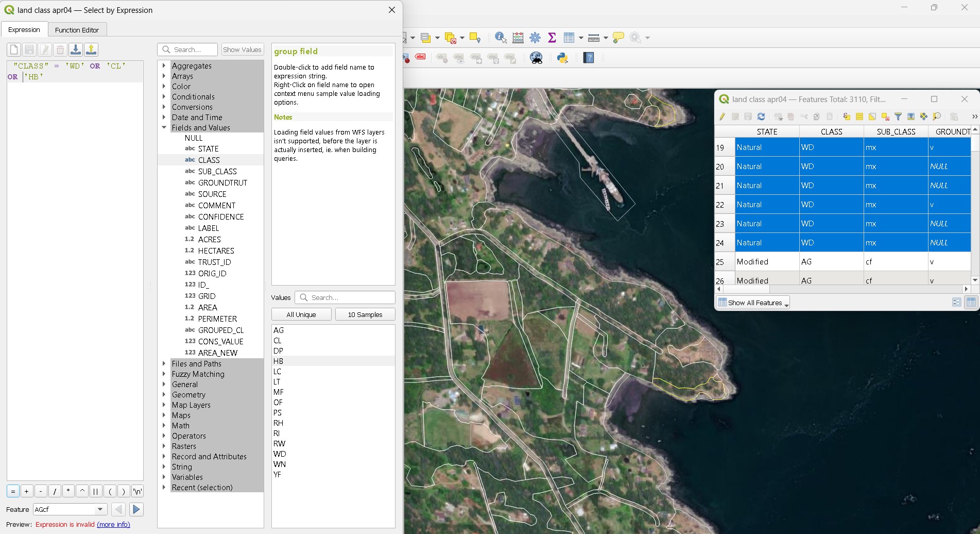Viewport: 980px width, 534px height.
Task: Open the Field Calculator
Action: pyautogui.click(x=518, y=38)
